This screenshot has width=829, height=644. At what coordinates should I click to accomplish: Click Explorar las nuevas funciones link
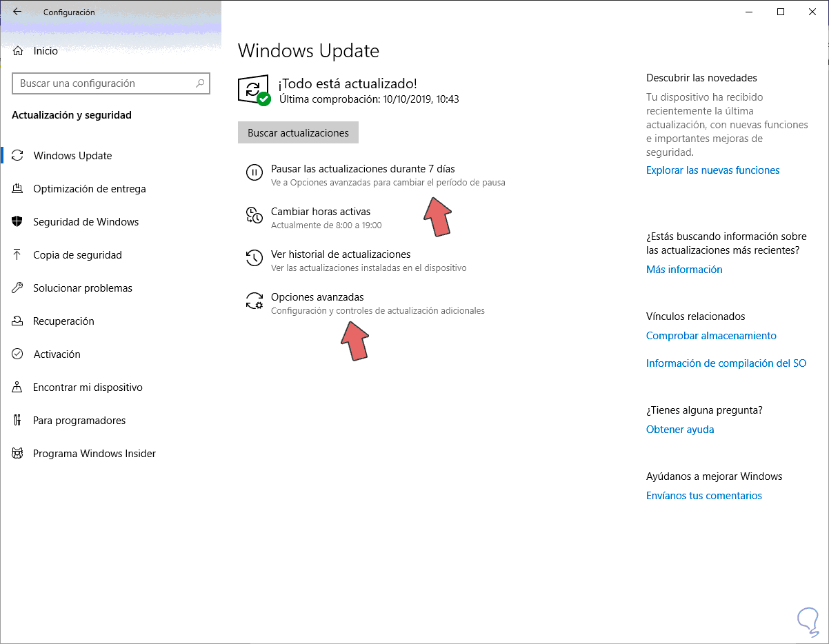tap(712, 170)
